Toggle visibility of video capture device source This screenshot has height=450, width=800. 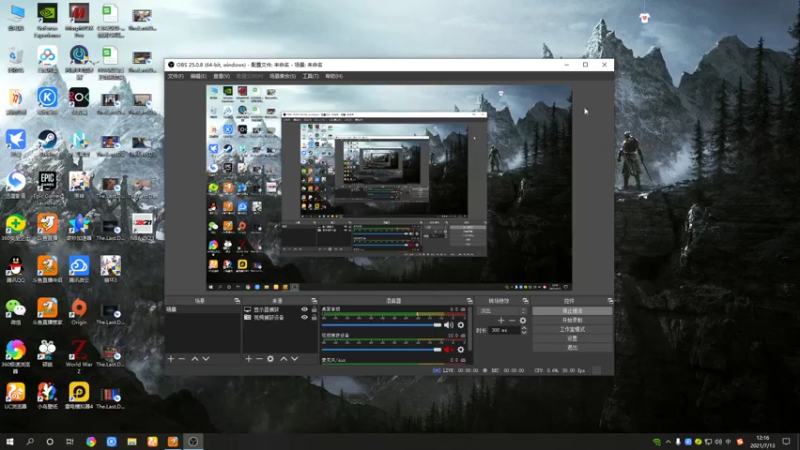click(x=305, y=317)
